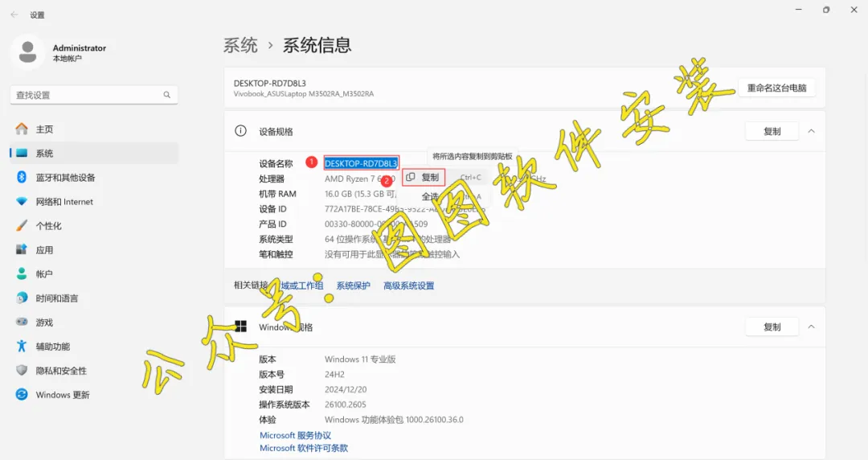Click the back arrow in title bar
The height and width of the screenshot is (460, 868).
(14, 15)
